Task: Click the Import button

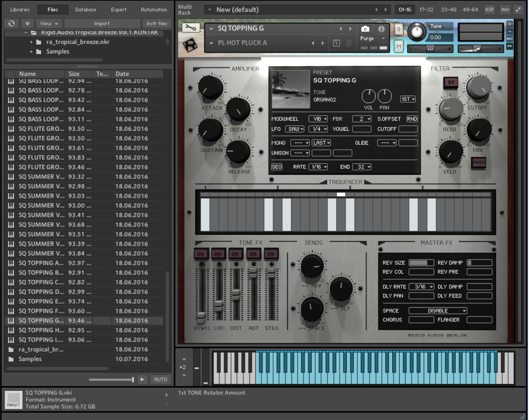Action: (102, 23)
